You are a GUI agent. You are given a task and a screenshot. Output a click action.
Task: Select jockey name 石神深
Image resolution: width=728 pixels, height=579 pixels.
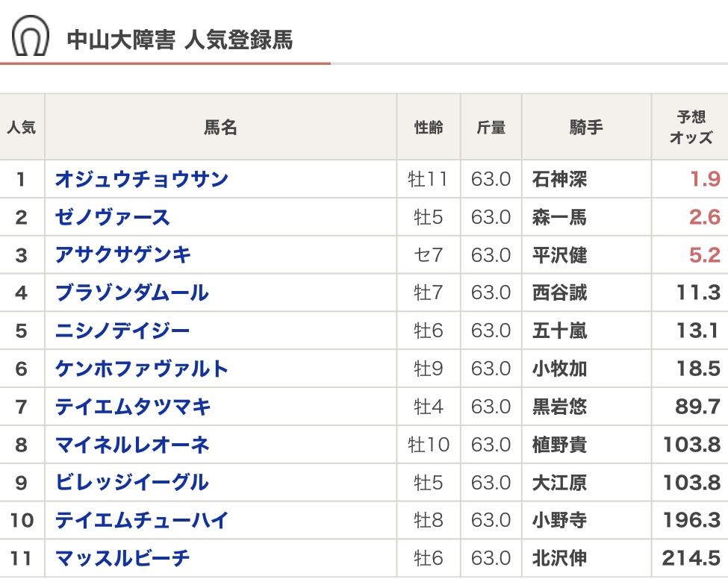559,179
